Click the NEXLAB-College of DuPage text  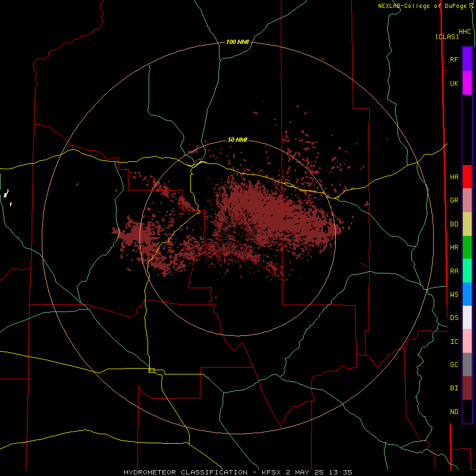click(422, 6)
